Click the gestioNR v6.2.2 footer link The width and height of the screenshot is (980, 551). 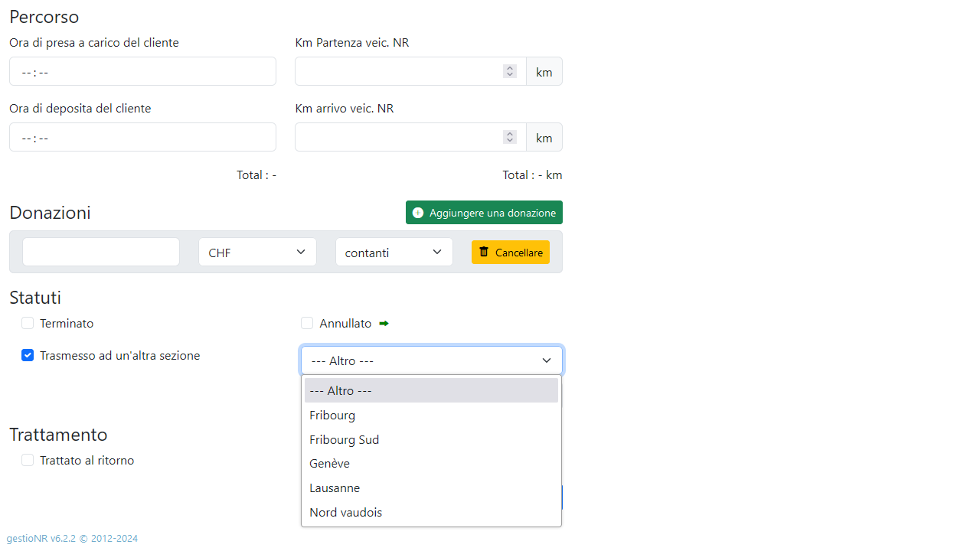pyautogui.click(x=42, y=538)
